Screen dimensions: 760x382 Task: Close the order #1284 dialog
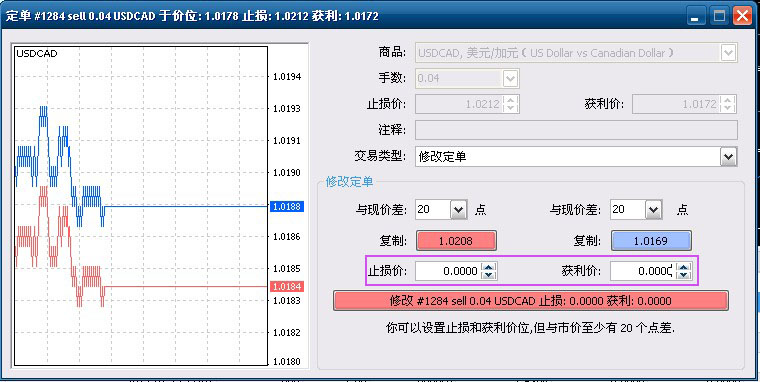click(742, 16)
